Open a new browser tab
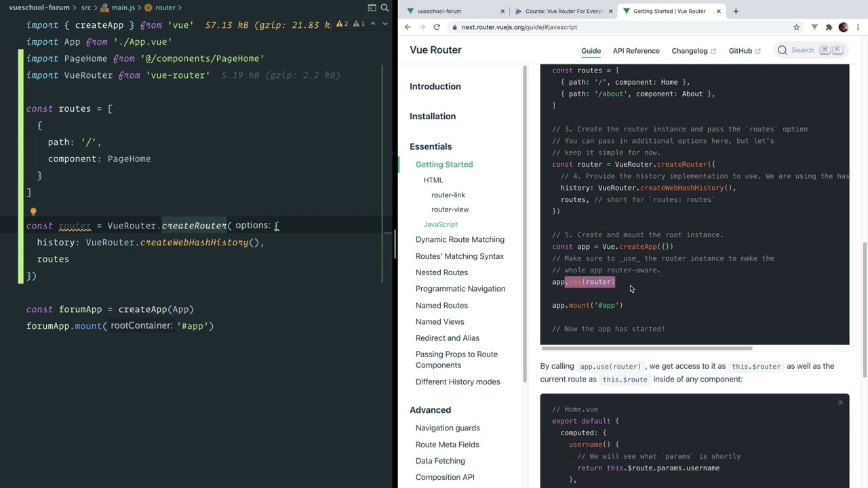The height and width of the screenshot is (488, 868). [736, 11]
